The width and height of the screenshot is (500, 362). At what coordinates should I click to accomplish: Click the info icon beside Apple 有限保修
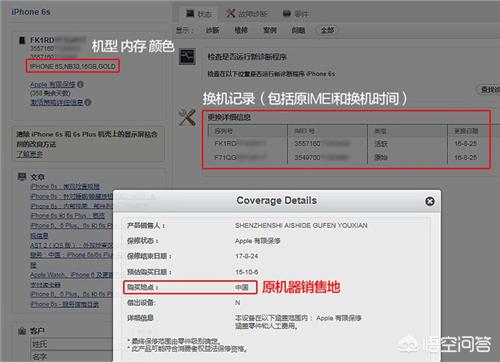(x=80, y=84)
